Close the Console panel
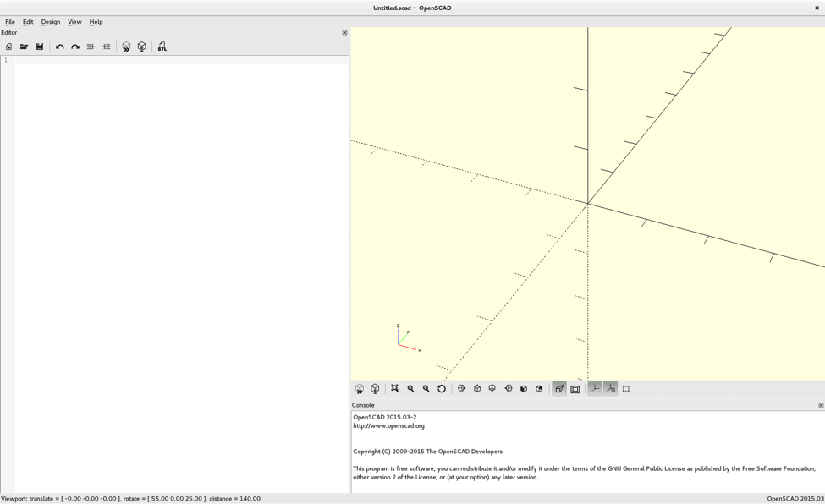The image size is (825, 504). pos(821,405)
